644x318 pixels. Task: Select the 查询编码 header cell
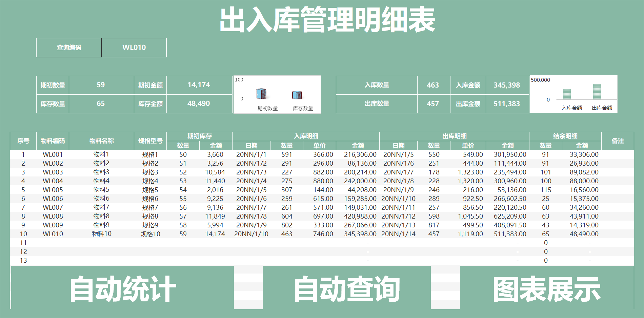pos(69,48)
